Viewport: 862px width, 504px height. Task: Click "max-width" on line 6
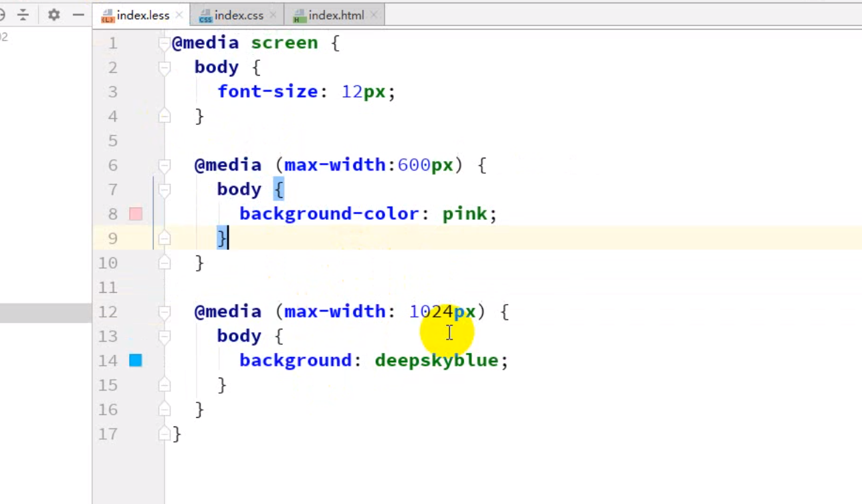pyautogui.click(x=335, y=165)
